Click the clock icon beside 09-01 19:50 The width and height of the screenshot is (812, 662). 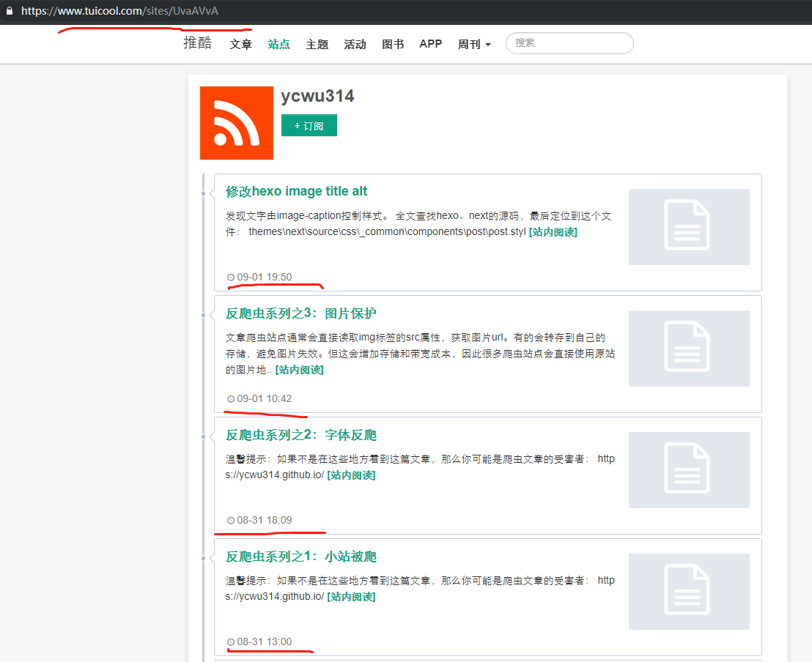point(231,278)
